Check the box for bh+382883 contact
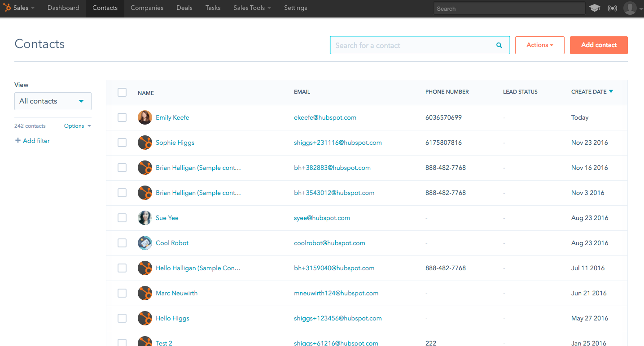The height and width of the screenshot is (346, 644). pos(122,168)
